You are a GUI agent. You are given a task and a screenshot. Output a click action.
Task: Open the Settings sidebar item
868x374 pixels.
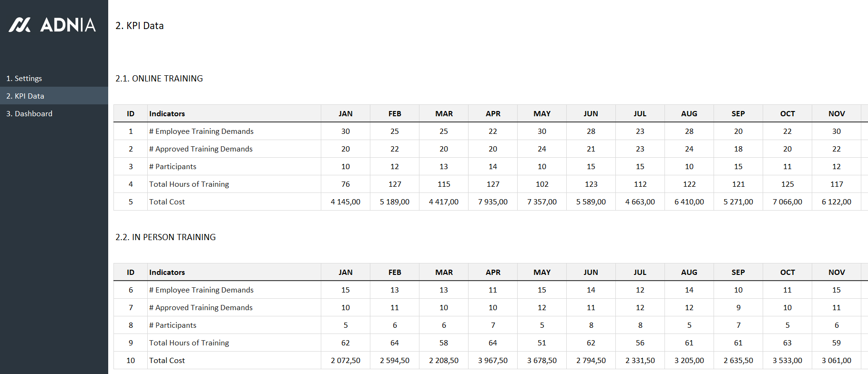pos(24,78)
